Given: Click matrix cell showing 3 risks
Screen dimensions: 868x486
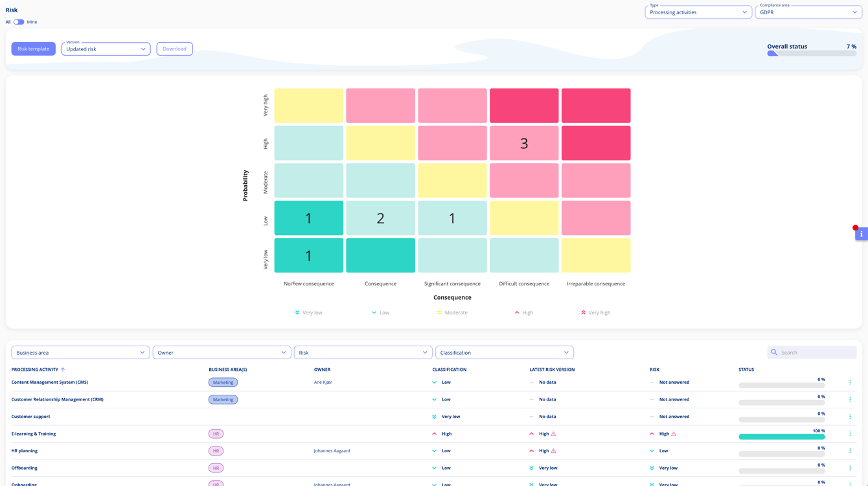Looking at the screenshot, I should 523,143.
